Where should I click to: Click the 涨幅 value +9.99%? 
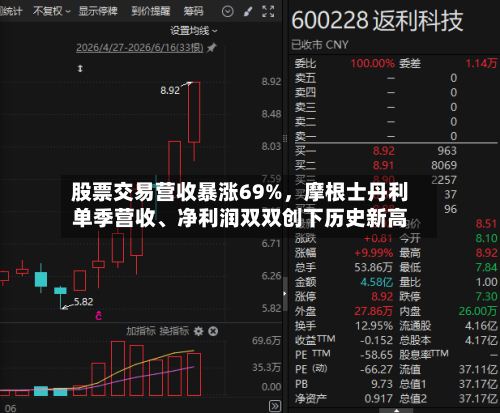click(x=374, y=253)
